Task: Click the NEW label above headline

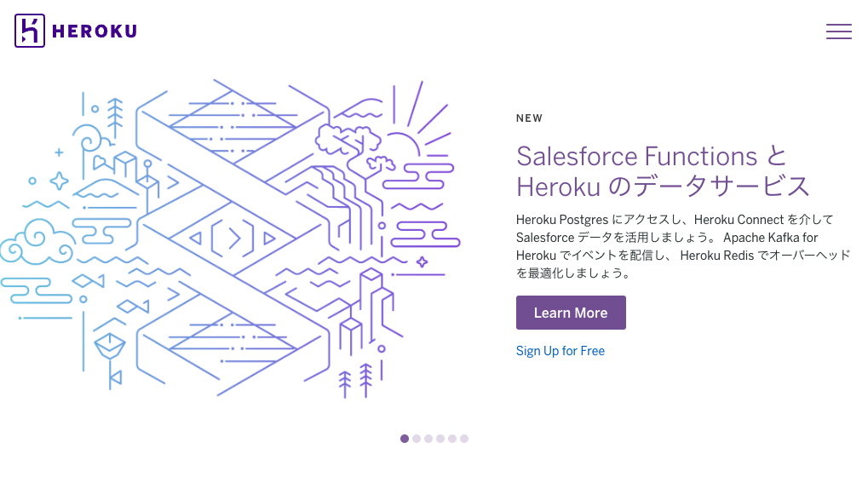Action: pos(529,118)
